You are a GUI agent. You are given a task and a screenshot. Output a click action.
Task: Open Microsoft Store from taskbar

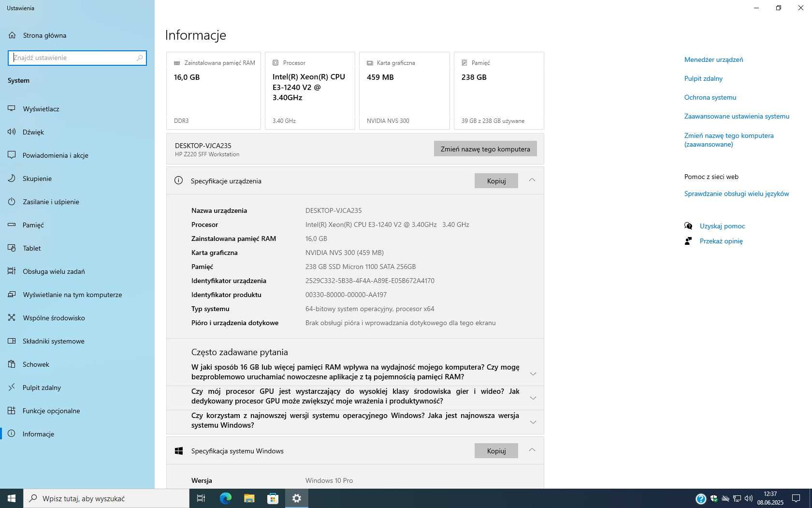(273, 498)
